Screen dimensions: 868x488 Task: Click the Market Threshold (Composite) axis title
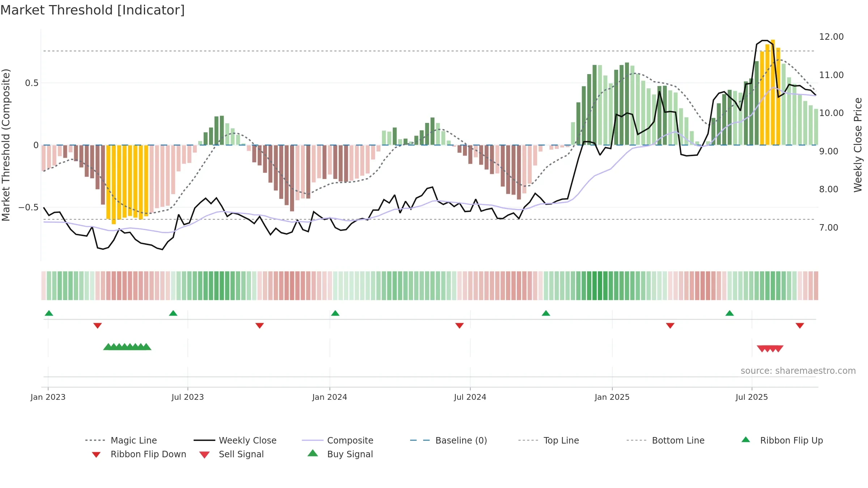6,145
